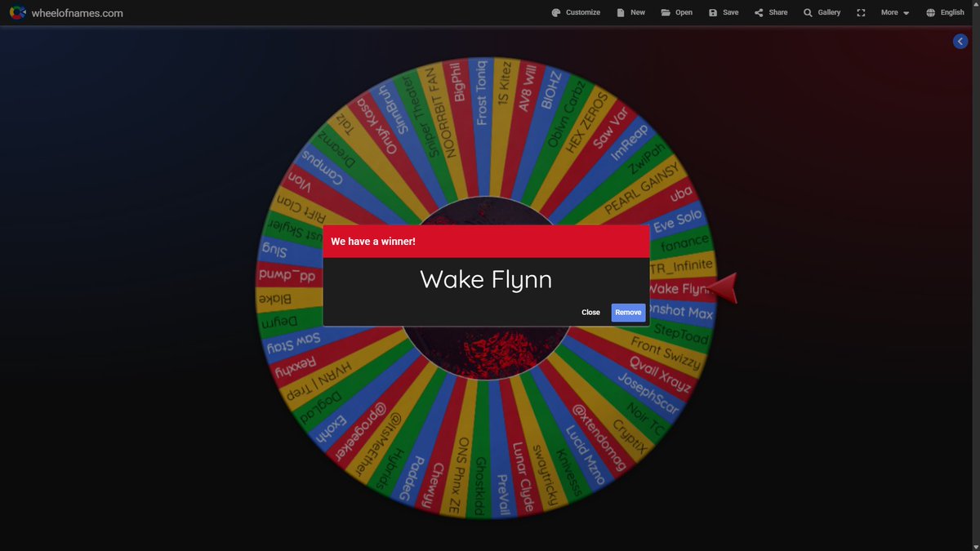Click the New file icon
Viewport: 980px width, 551px height.
click(x=621, y=13)
